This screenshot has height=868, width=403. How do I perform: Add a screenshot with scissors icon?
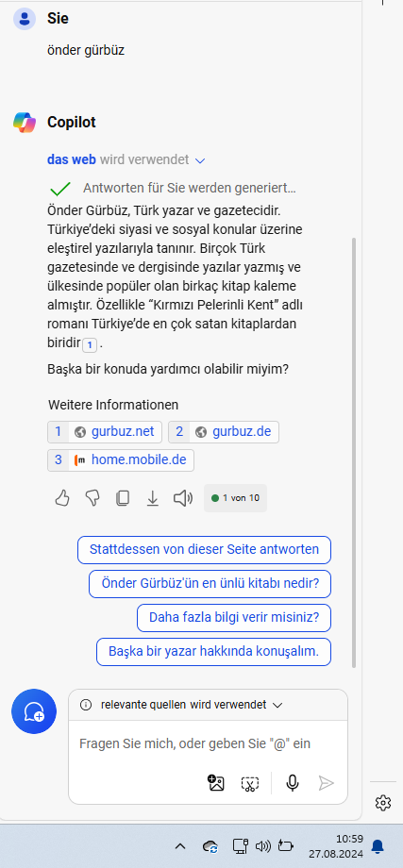[x=250, y=783]
